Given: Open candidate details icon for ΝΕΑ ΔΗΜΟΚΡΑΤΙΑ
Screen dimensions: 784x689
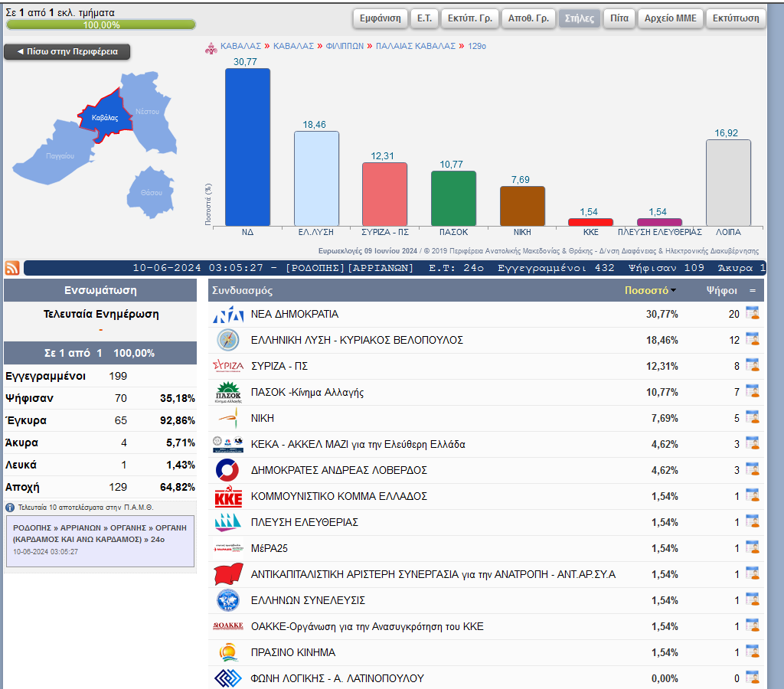Looking at the screenshot, I should [752, 314].
